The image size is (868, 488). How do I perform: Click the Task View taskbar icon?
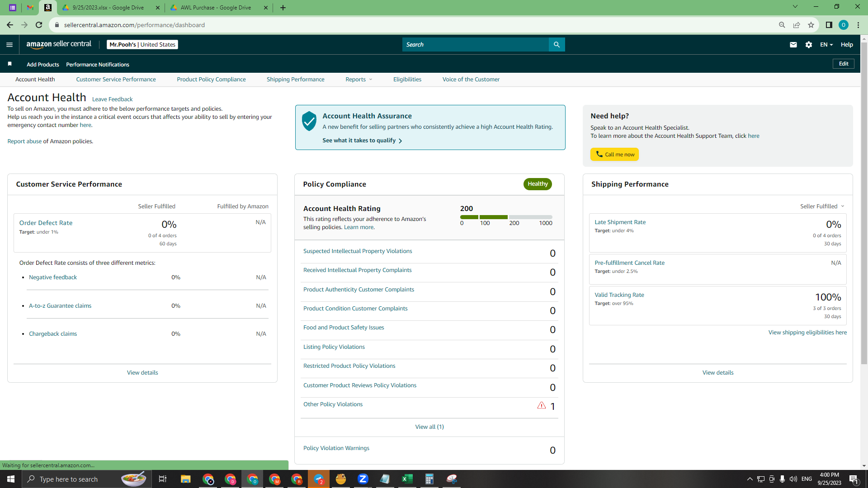click(x=163, y=479)
